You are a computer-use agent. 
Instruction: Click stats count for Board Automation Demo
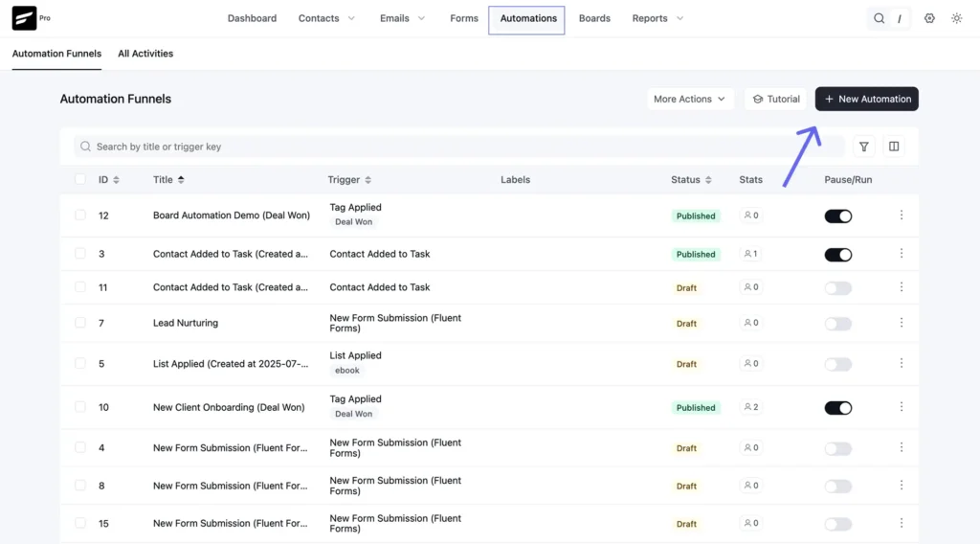(x=751, y=215)
